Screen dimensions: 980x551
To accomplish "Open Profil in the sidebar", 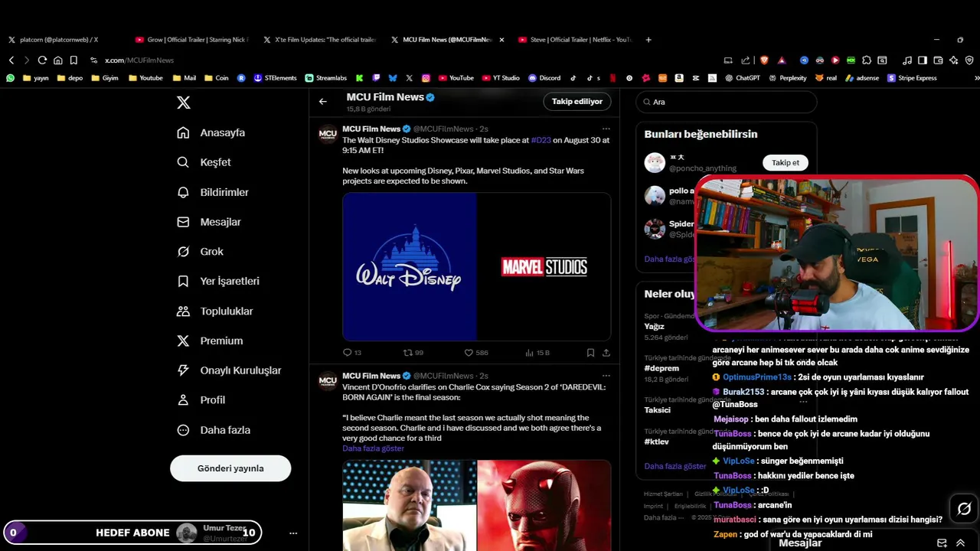I will coord(201,399).
